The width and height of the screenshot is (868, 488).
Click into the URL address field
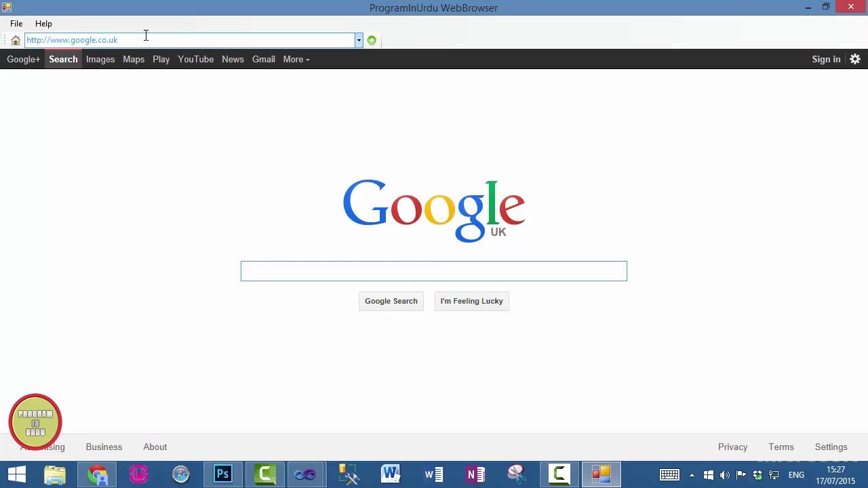tap(190, 40)
